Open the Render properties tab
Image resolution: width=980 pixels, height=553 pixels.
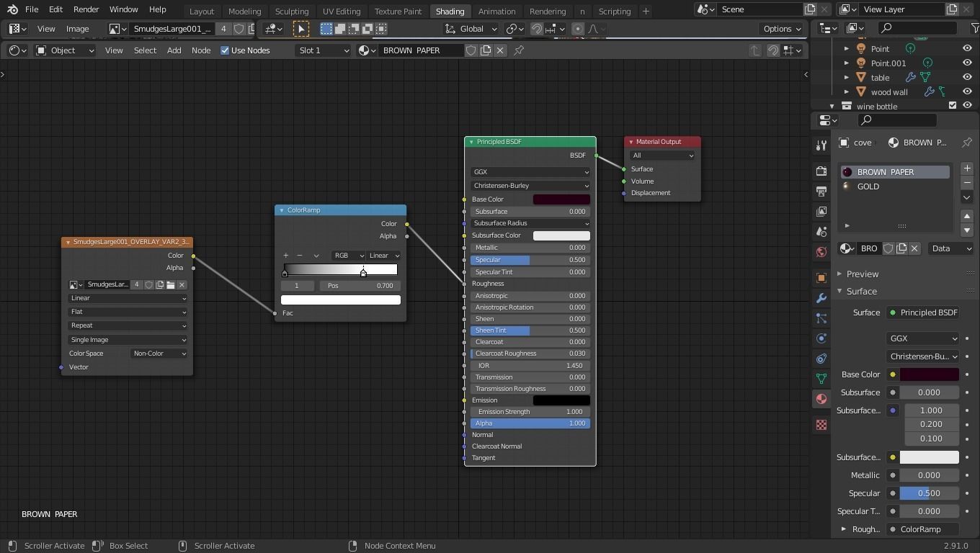pyautogui.click(x=821, y=171)
